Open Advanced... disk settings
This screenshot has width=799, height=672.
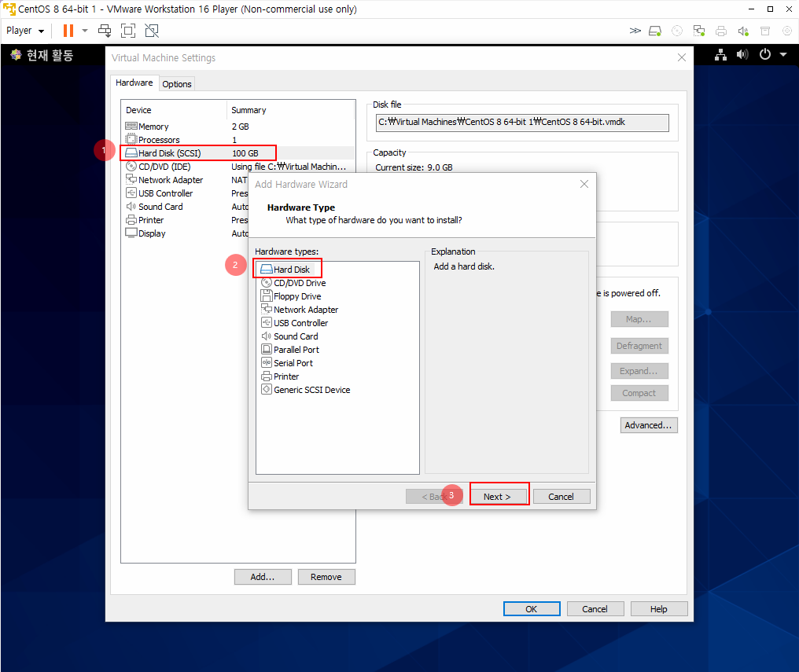[649, 425]
